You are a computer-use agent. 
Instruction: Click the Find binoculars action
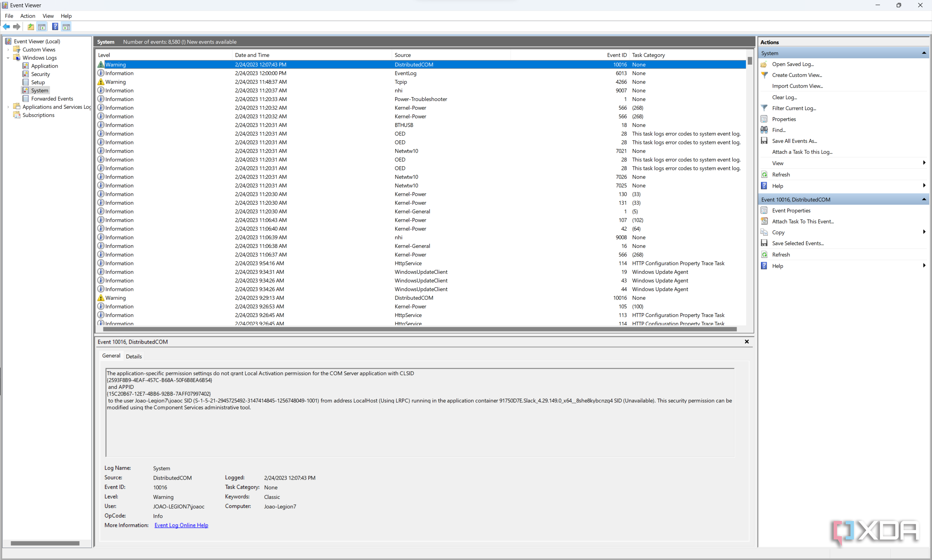tap(778, 130)
